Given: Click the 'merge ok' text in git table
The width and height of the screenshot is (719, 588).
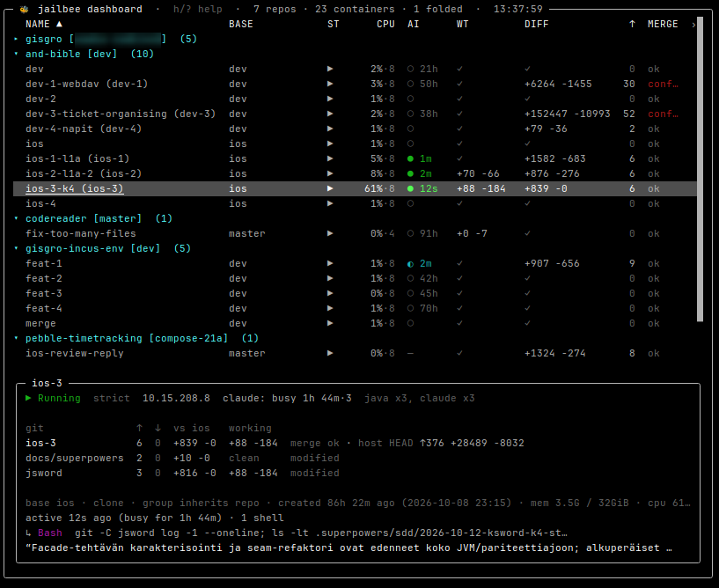Looking at the screenshot, I should pyautogui.click(x=314, y=443).
